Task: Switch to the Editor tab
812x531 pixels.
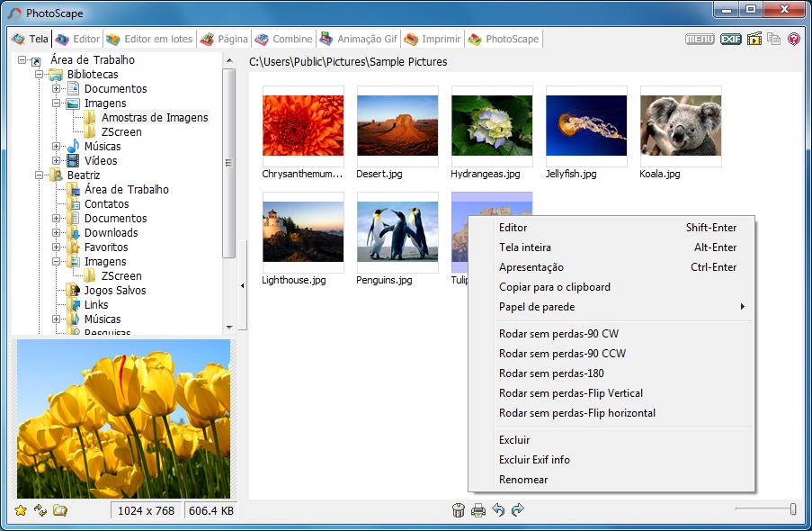Action: point(78,39)
